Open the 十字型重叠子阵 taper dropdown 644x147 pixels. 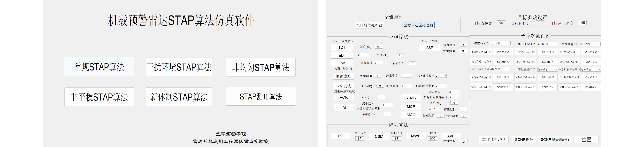548,69
